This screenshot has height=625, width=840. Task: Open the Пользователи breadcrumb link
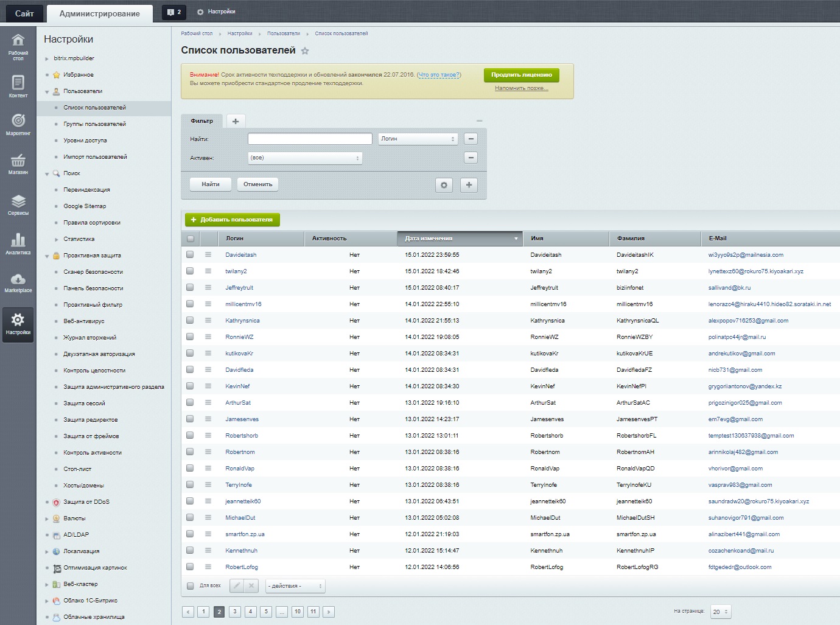tap(284, 33)
